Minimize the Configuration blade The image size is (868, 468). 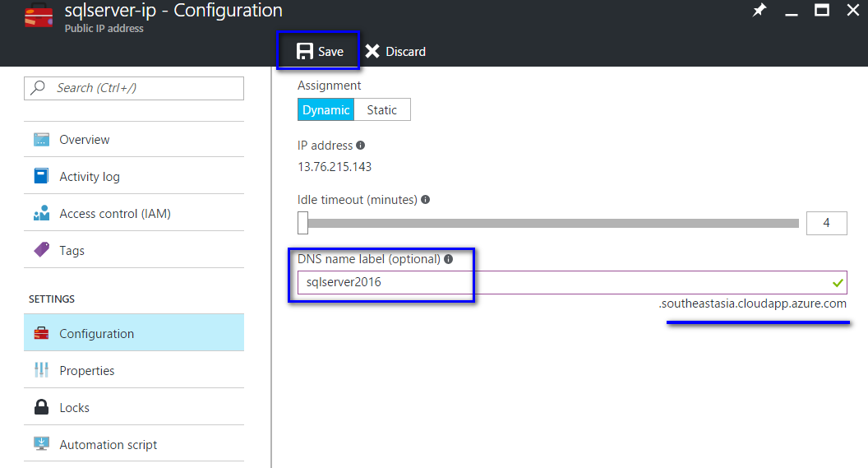(x=791, y=13)
